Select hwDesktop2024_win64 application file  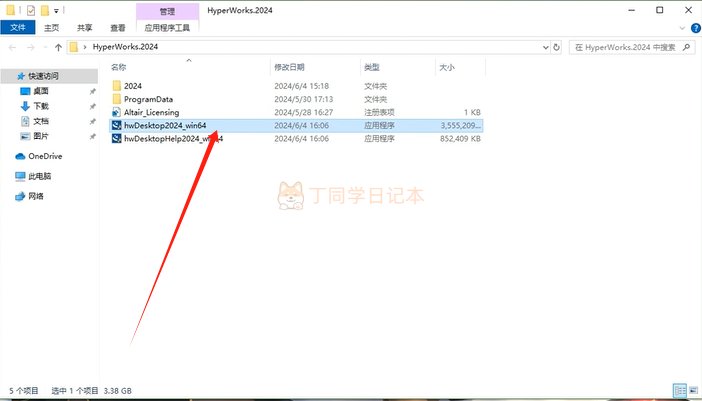pos(165,126)
